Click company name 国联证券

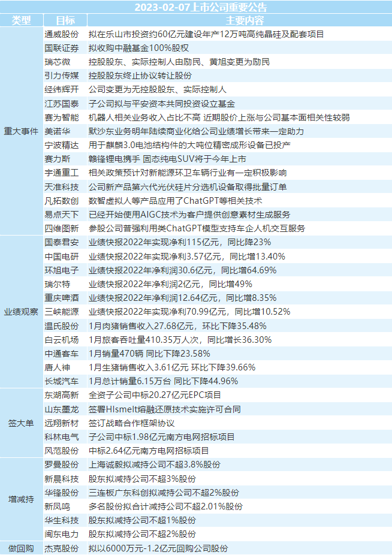[x=62, y=48]
